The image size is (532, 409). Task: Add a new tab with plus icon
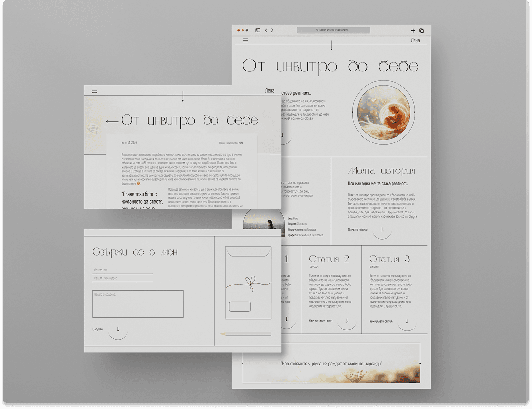(413, 30)
